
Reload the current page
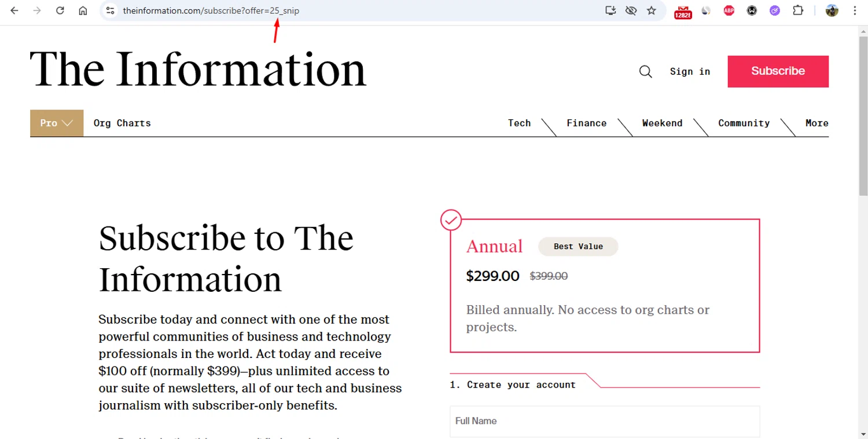[x=60, y=10]
